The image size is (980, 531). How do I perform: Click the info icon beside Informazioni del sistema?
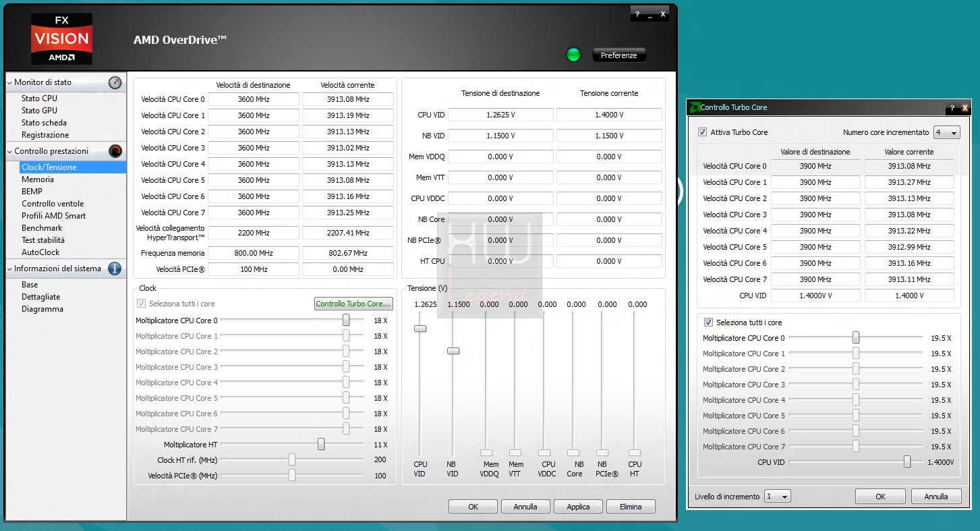click(x=115, y=269)
